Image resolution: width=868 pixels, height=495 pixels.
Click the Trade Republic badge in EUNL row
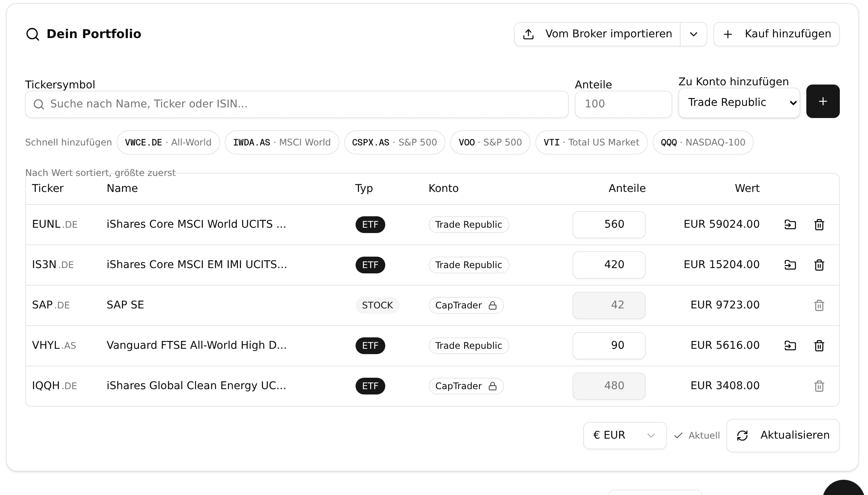coord(469,225)
